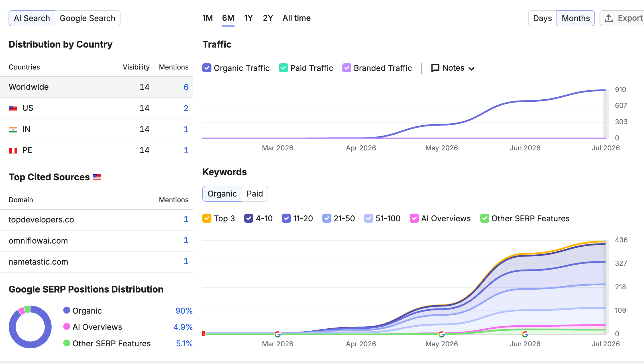Toggle the Top 3 keywords checkbox
The width and height of the screenshot is (644, 364).
click(207, 218)
